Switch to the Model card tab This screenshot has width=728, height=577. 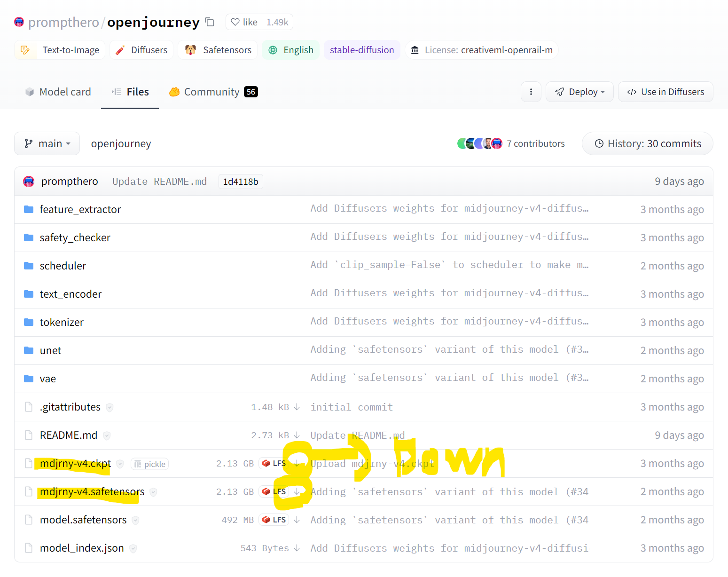click(58, 92)
